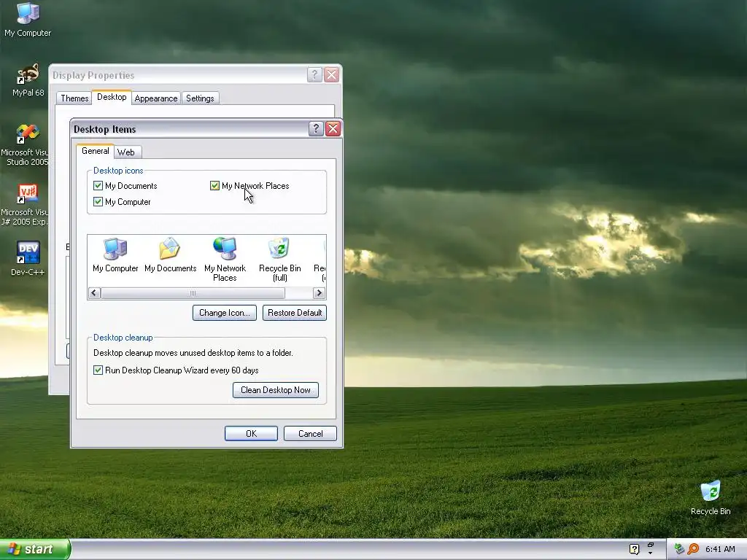Open the Desktop tab in Display Properties
This screenshot has width=747, height=560.
tap(112, 97)
